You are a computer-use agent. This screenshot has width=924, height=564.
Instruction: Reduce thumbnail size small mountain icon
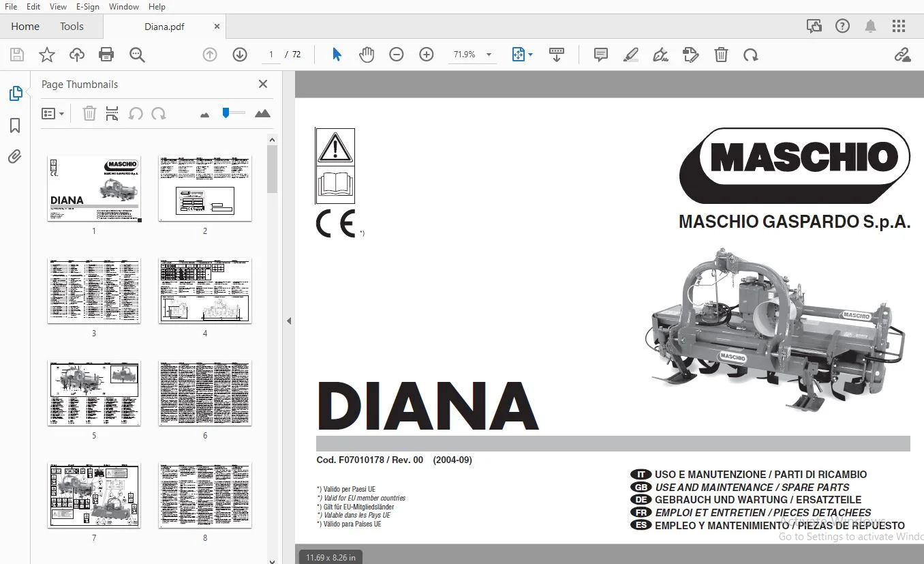[x=205, y=115]
